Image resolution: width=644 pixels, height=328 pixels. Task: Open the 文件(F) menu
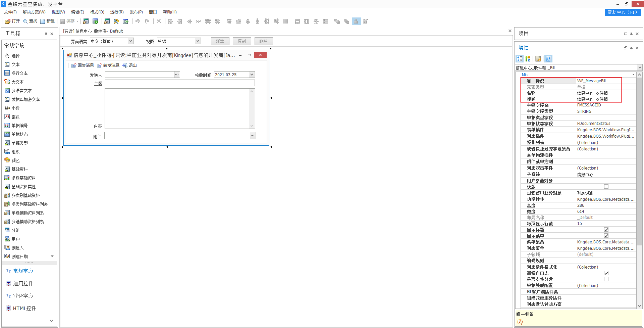coord(10,12)
